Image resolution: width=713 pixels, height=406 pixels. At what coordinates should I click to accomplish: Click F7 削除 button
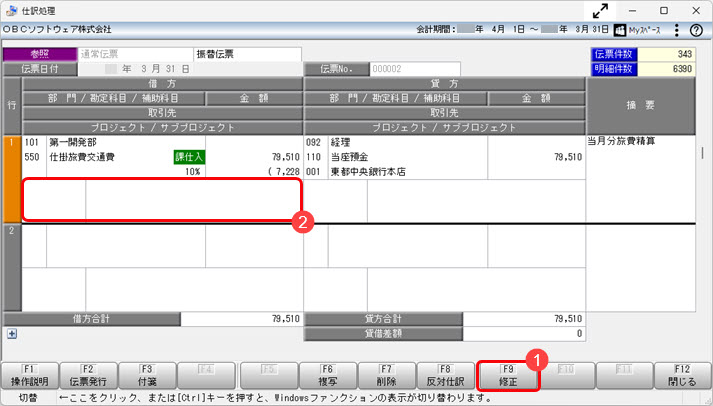(x=387, y=376)
